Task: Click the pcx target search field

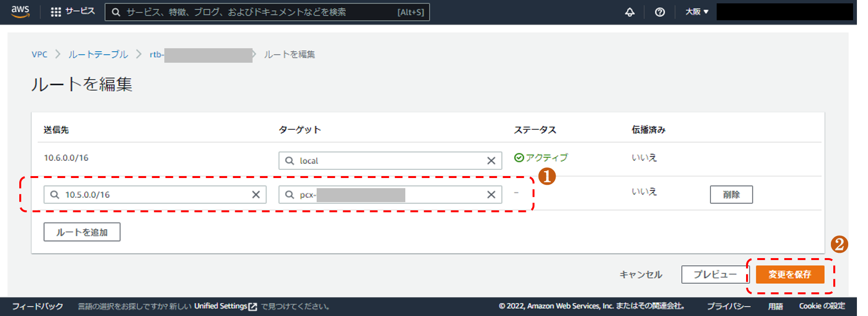Action: [386, 194]
